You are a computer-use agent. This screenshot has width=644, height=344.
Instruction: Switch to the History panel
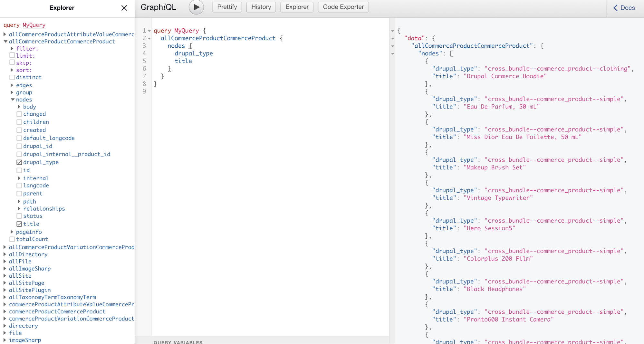click(261, 7)
